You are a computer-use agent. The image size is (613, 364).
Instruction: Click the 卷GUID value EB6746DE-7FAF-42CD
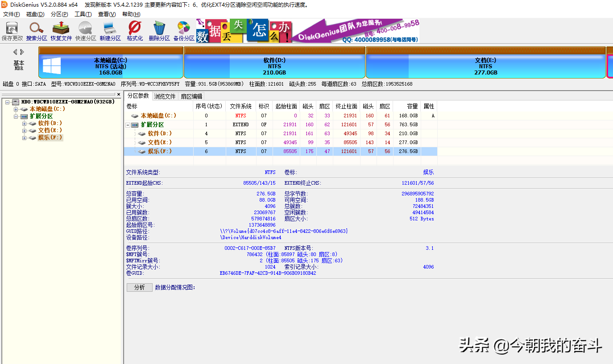click(x=268, y=273)
